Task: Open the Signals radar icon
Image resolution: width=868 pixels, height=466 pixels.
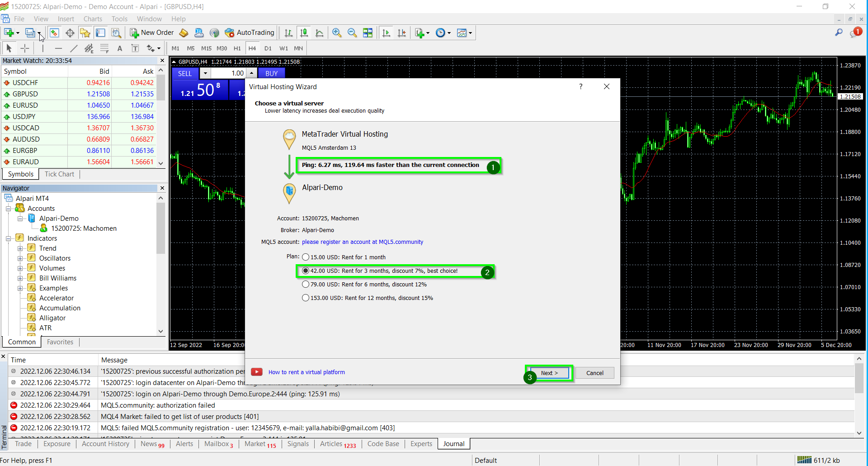Action: pyautogui.click(x=214, y=33)
